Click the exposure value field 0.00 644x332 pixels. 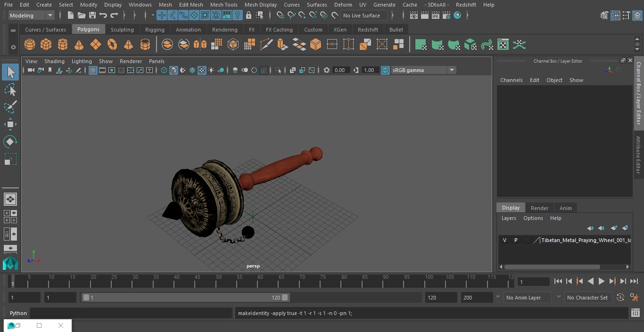(341, 70)
